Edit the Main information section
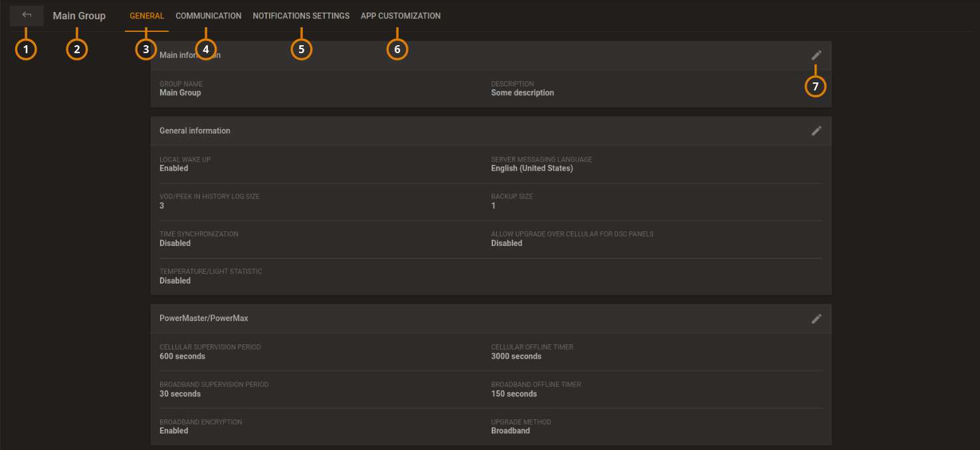The image size is (980, 450). pos(817,55)
